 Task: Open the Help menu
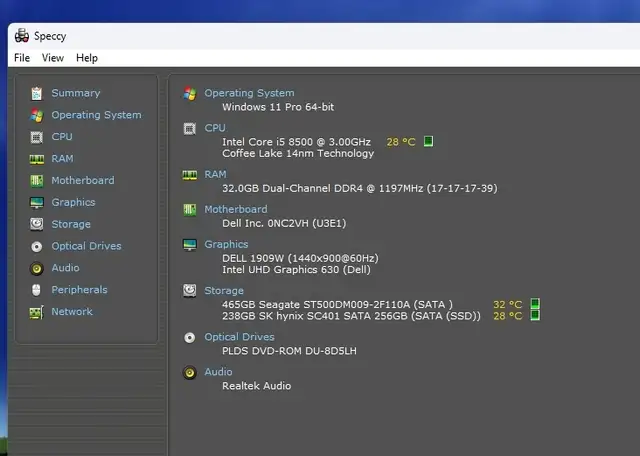coord(87,58)
